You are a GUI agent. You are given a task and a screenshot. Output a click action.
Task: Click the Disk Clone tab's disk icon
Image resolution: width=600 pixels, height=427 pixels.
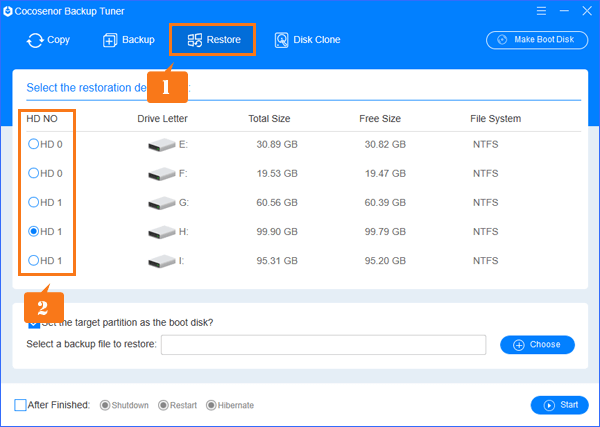pos(282,40)
